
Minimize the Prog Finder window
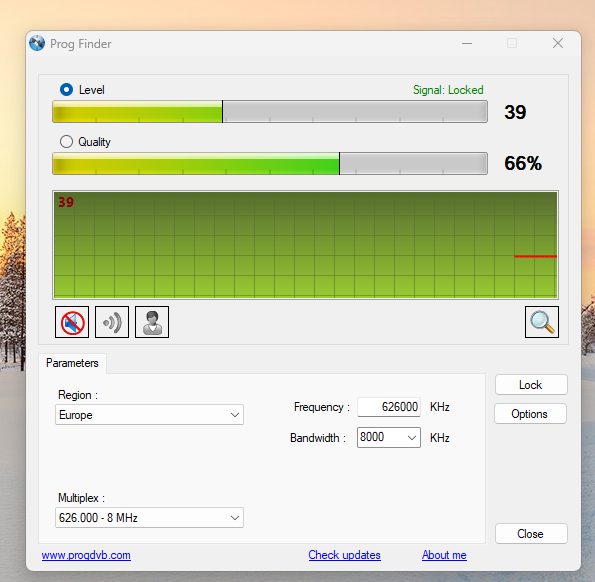pyautogui.click(x=467, y=43)
